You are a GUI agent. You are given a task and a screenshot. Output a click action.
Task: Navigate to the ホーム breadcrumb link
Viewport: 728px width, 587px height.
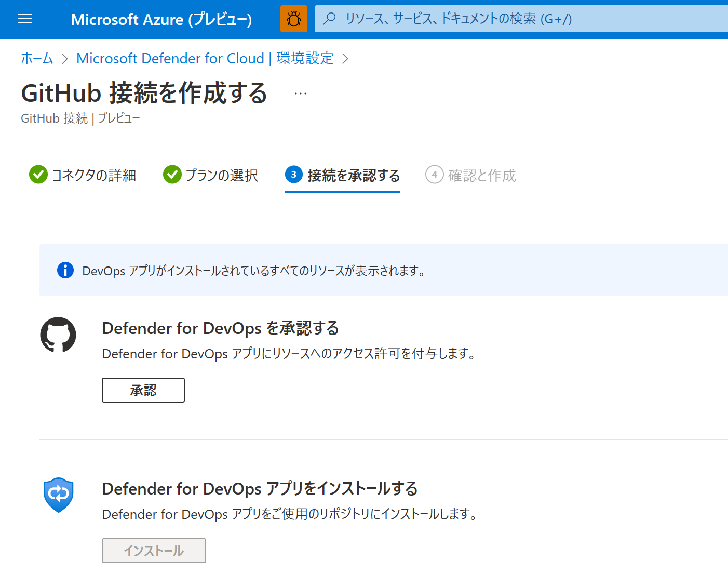click(36, 59)
